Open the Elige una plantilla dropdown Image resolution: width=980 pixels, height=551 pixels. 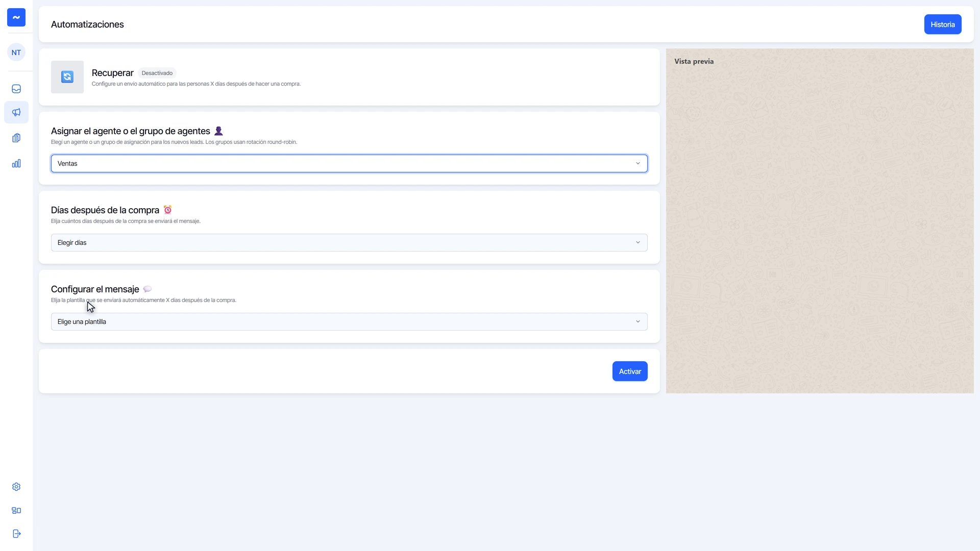coord(349,321)
